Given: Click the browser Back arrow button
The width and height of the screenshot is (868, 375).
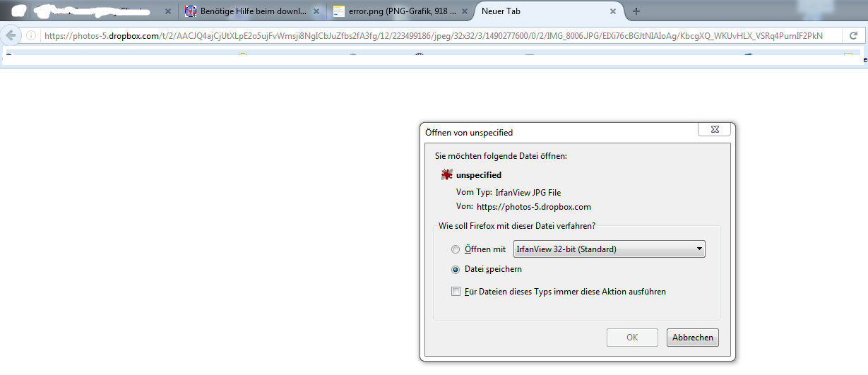Looking at the screenshot, I should click(x=11, y=35).
